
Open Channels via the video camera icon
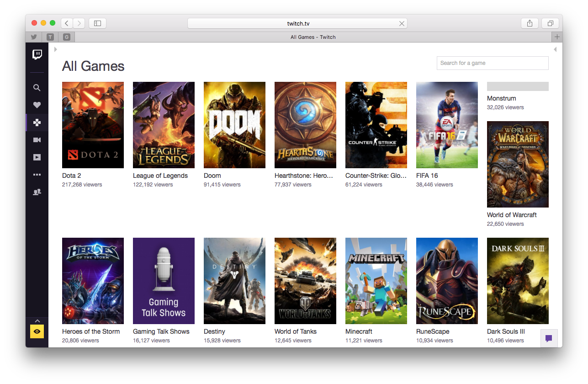37,140
